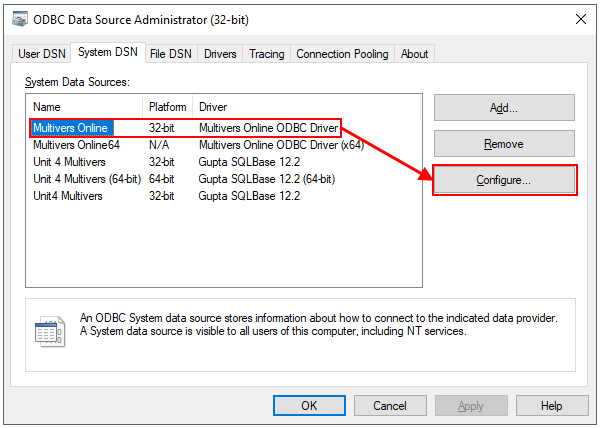The width and height of the screenshot is (600, 428).
Task: Select the Multivers Online data source
Action: click(71, 128)
